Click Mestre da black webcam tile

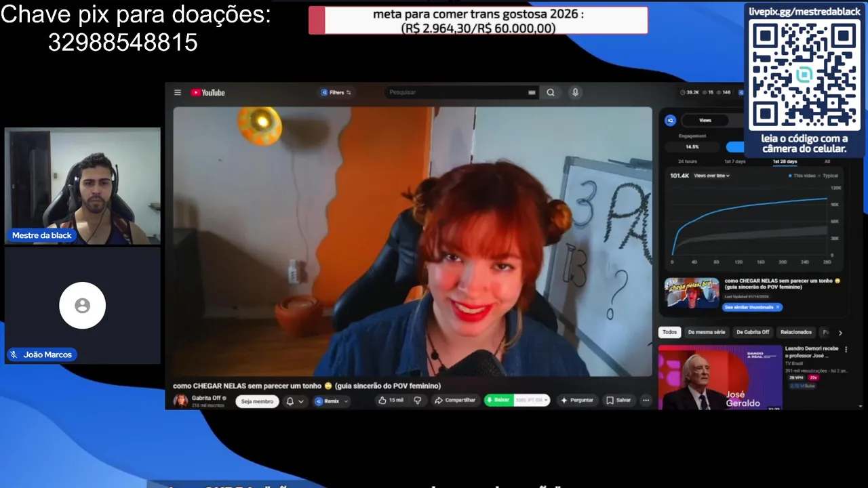(83, 186)
